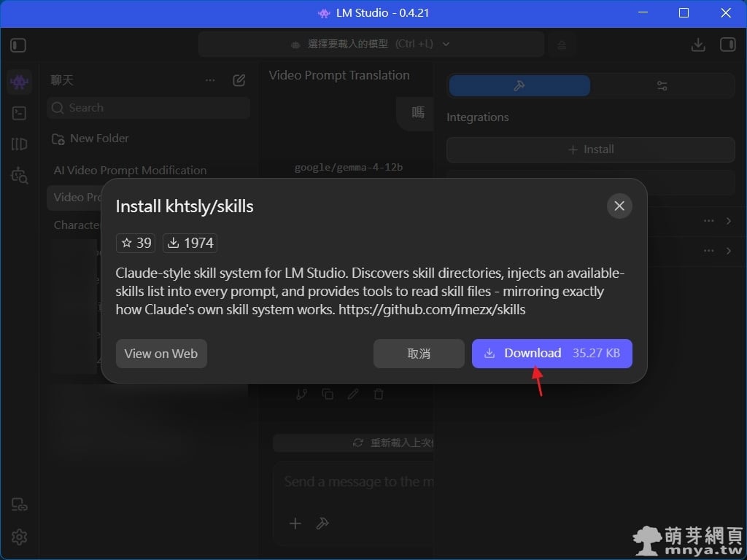Click the 39 stars badge

[136, 243]
